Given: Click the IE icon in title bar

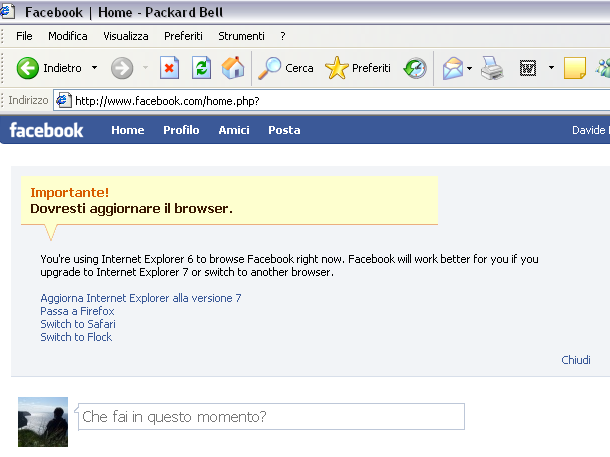Looking at the screenshot, I should [7, 12].
